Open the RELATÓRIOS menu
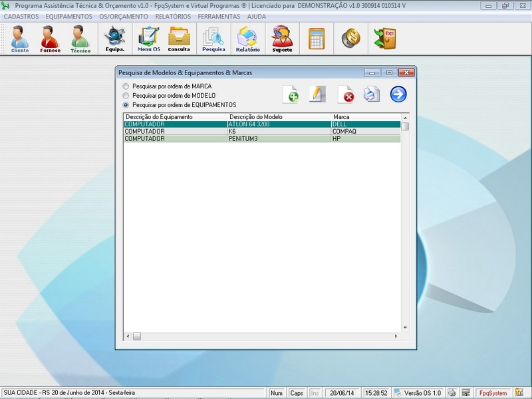 (x=173, y=16)
